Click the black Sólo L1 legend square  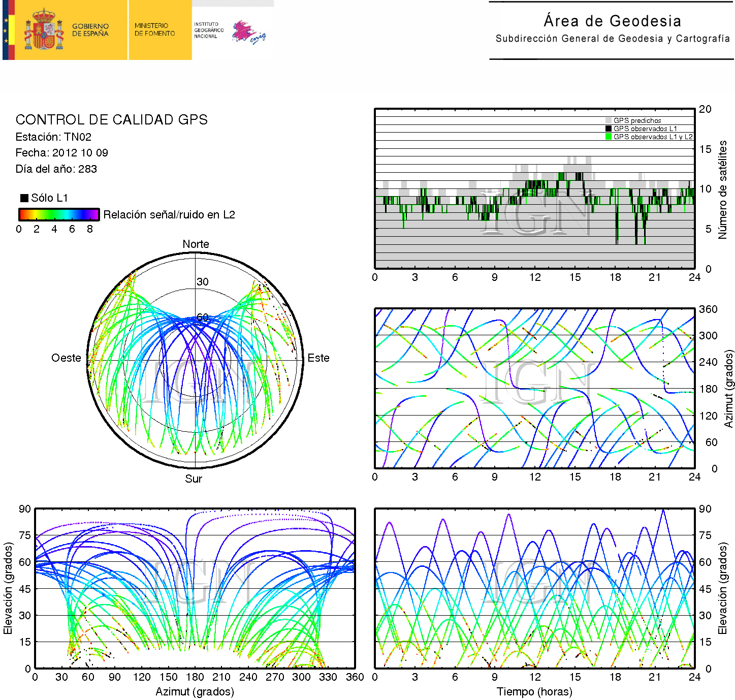click(24, 198)
